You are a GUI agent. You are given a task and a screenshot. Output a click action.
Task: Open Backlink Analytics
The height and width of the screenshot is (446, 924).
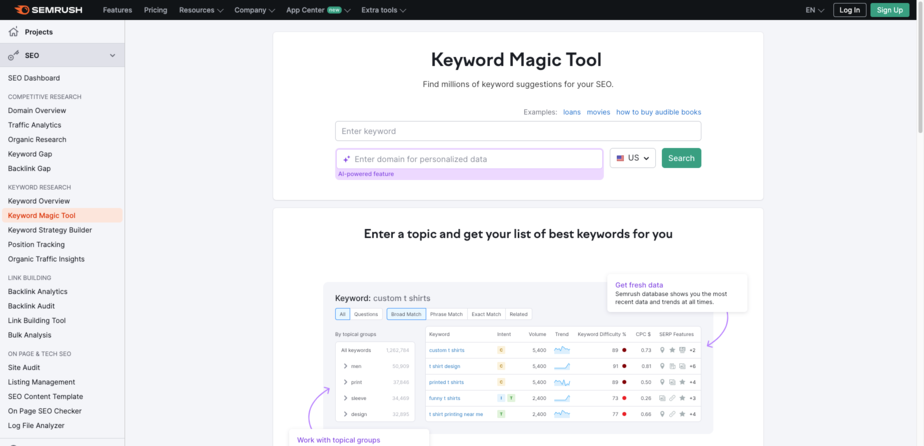(38, 292)
